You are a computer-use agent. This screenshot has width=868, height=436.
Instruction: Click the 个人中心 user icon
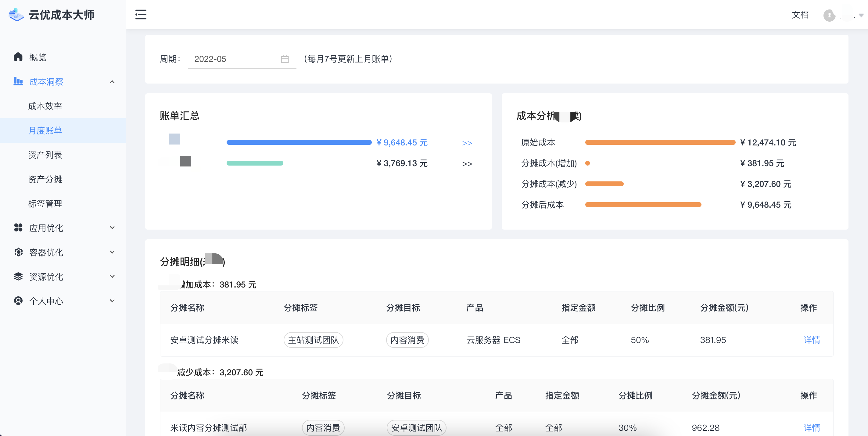(x=18, y=301)
